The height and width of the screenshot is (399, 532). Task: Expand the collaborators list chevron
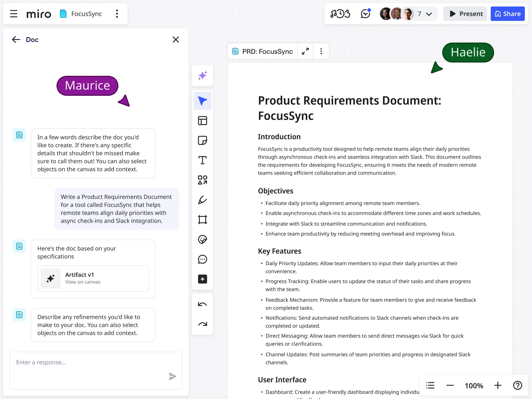(429, 14)
